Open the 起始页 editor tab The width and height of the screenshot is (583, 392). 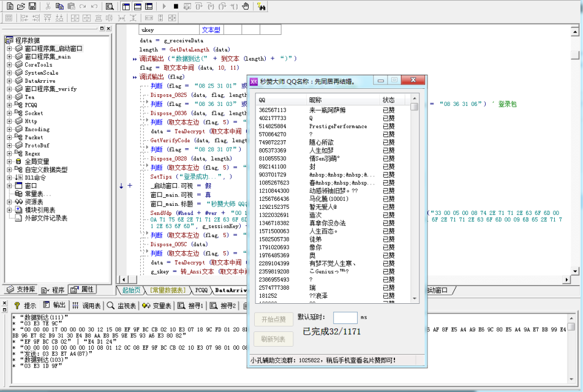[x=131, y=290]
